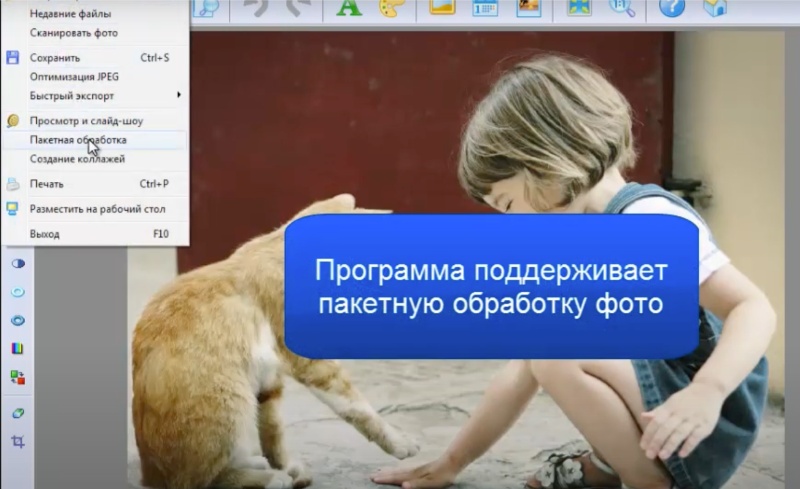Open the green A text tool
This screenshot has width=800, height=489.
pyautogui.click(x=349, y=7)
